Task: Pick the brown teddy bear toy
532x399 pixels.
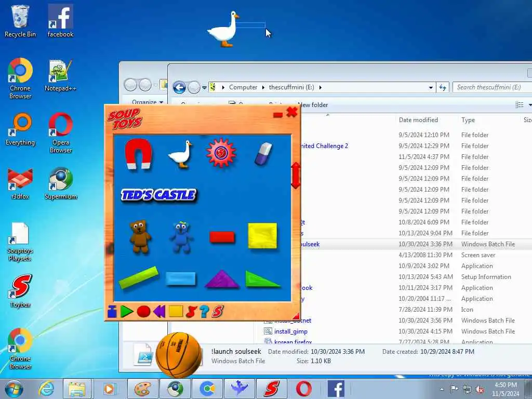Action: (x=140, y=236)
